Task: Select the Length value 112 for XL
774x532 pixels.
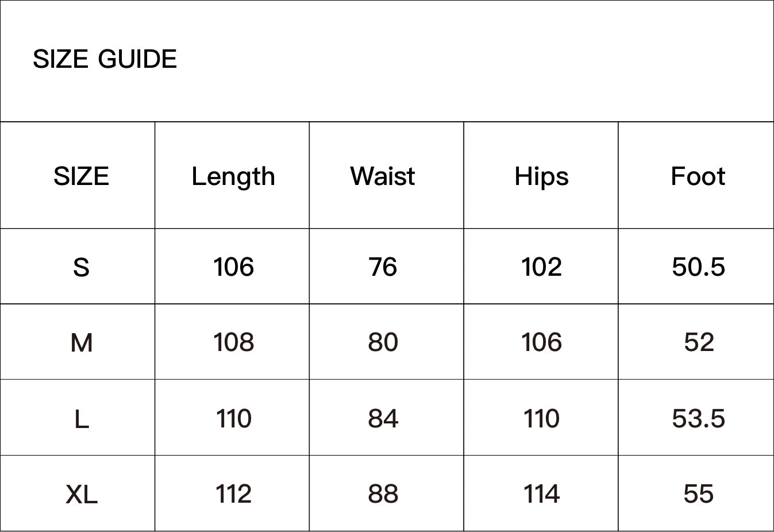Action: (233, 494)
